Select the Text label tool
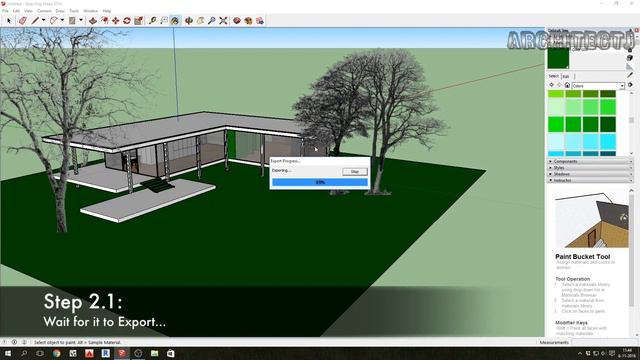The image size is (640, 360). [164, 20]
